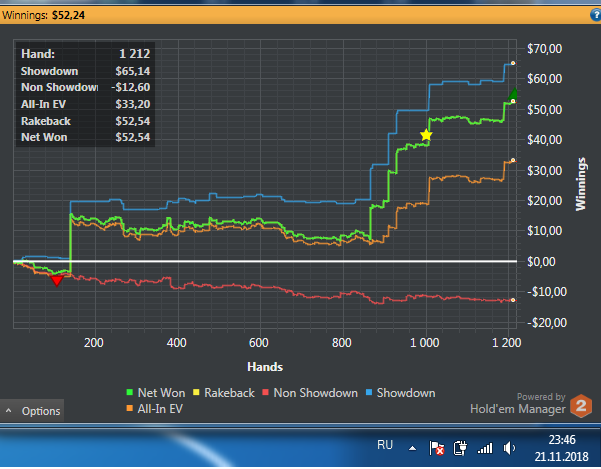
Task: Click the -$20,00 axis label
Action: pyautogui.click(x=547, y=323)
